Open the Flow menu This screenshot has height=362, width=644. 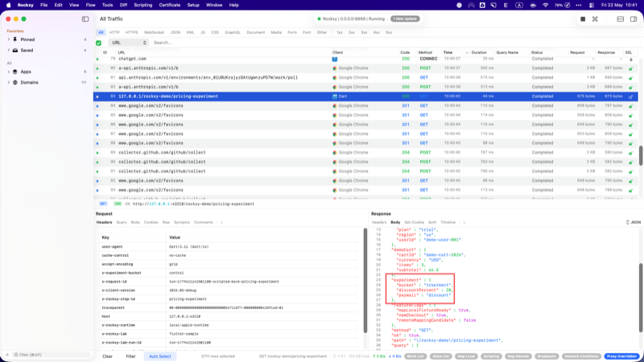[x=90, y=6]
